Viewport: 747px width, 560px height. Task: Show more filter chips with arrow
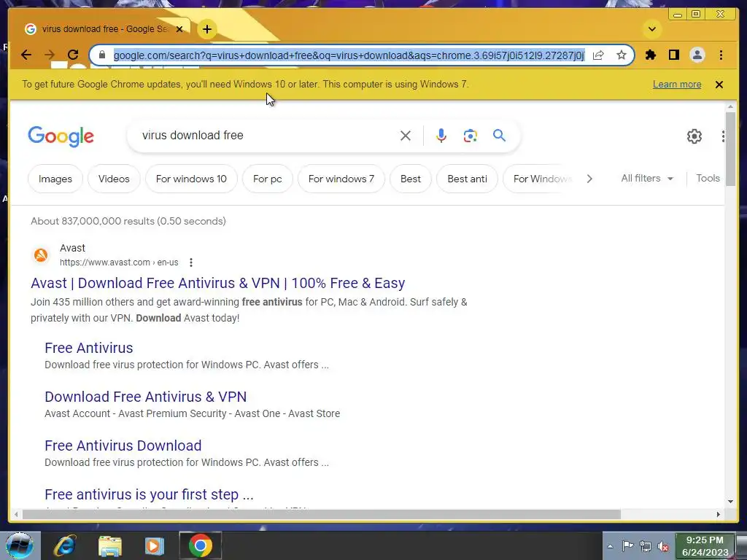589,179
